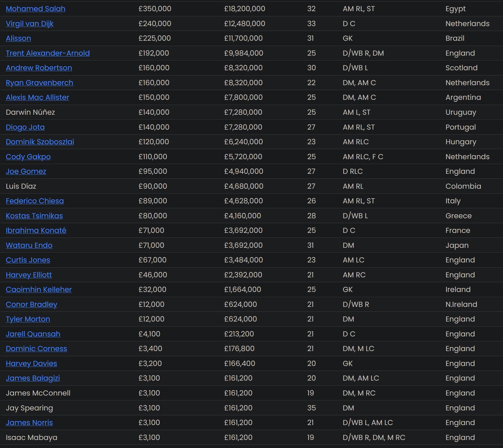The height and width of the screenshot is (448, 503).
Task: Click the Jay Spearing name cell
Action: 29,408
